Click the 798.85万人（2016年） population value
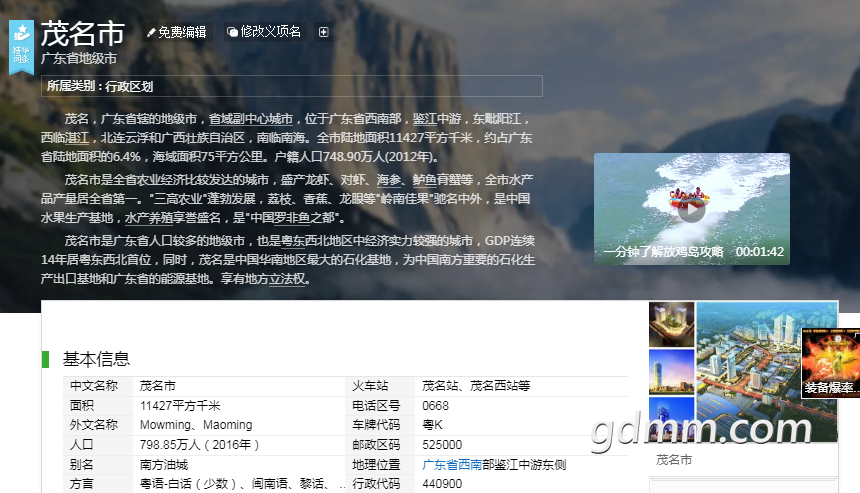 pyautogui.click(x=200, y=445)
